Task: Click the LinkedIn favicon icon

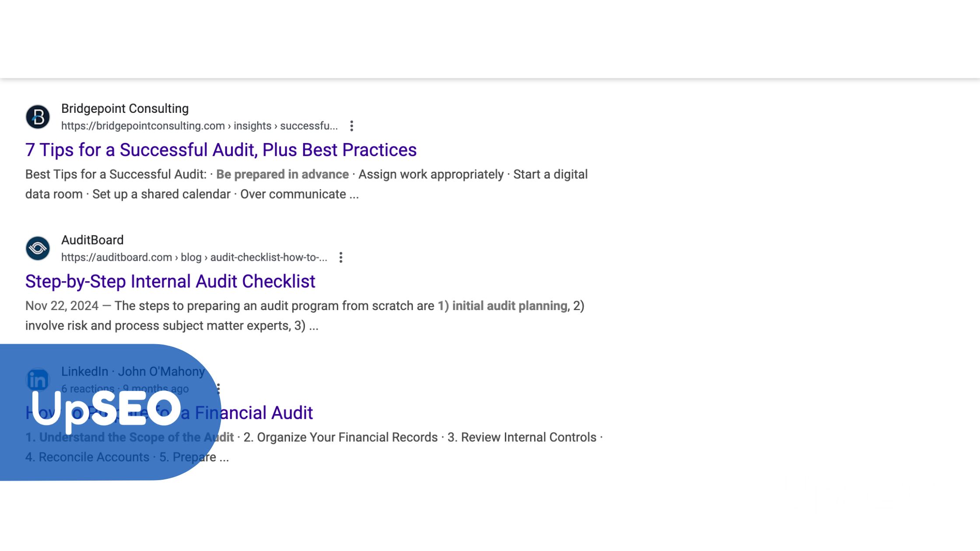Action: pyautogui.click(x=38, y=380)
